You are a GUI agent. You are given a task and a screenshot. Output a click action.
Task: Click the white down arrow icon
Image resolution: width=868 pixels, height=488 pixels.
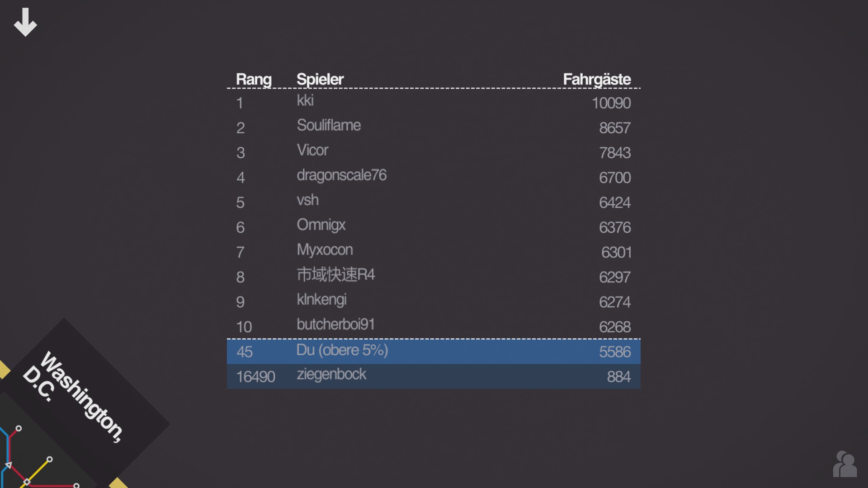(25, 22)
